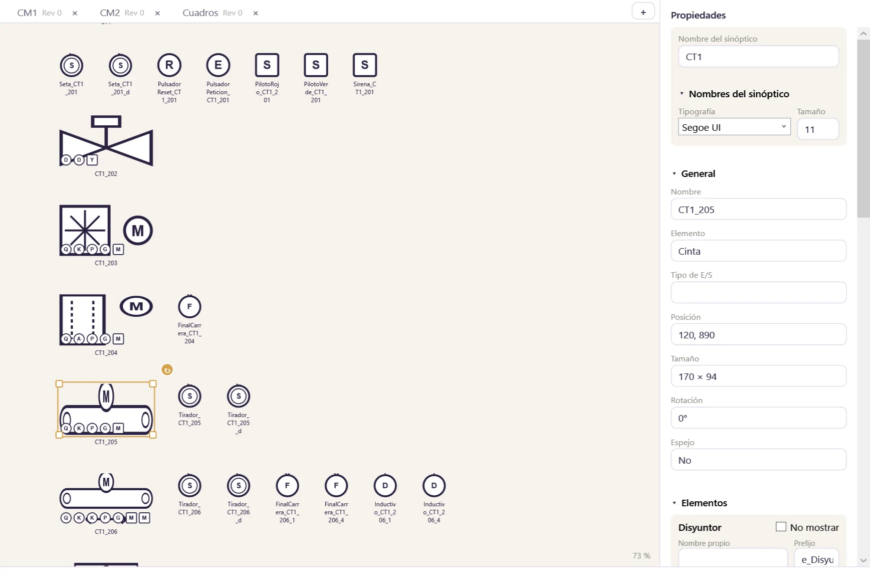The width and height of the screenshot is (870, 588).
Task: Collapse the Elementos section
Action: point(674,503)
